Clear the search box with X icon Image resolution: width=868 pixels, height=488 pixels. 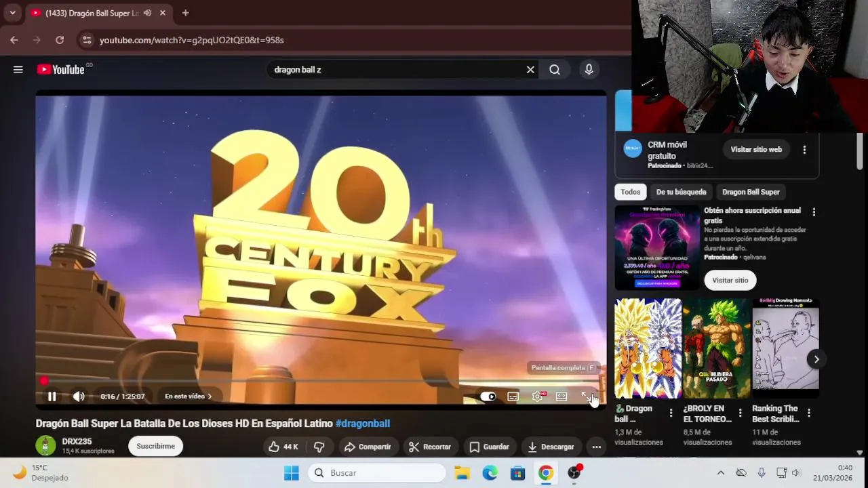tap(530, 70)
